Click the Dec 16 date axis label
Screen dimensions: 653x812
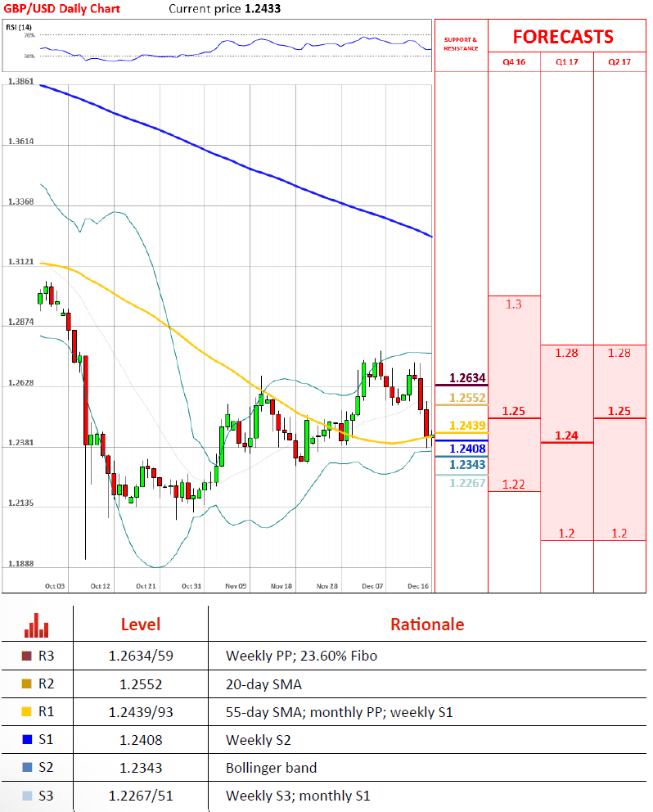point(418,586)
